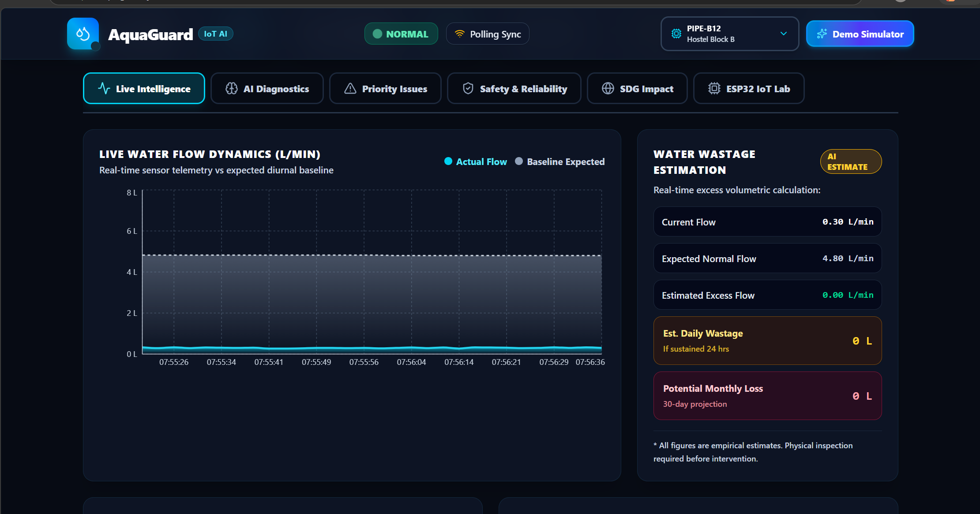Click the 8 L y-axis label
Image resolution: width=980 pixels, height=514 pixels.
click(x=132, y=193)
